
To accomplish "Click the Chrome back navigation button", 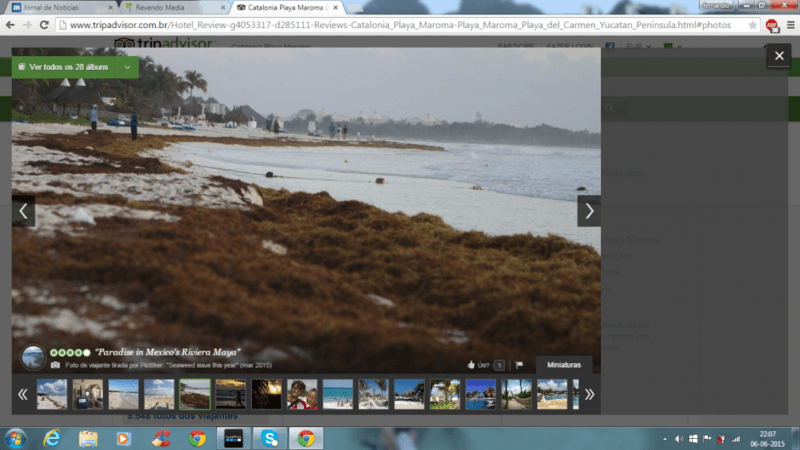I will [10, 25].
